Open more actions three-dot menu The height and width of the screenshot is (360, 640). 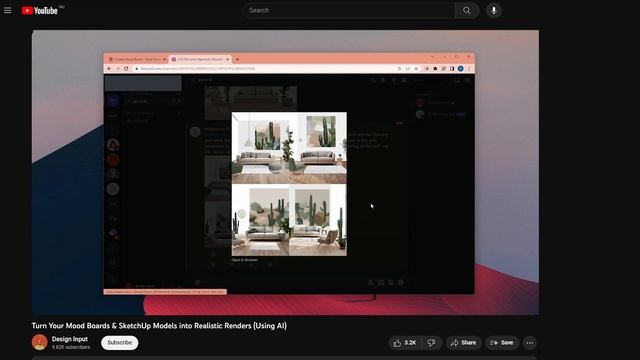(x=530, y=343)
